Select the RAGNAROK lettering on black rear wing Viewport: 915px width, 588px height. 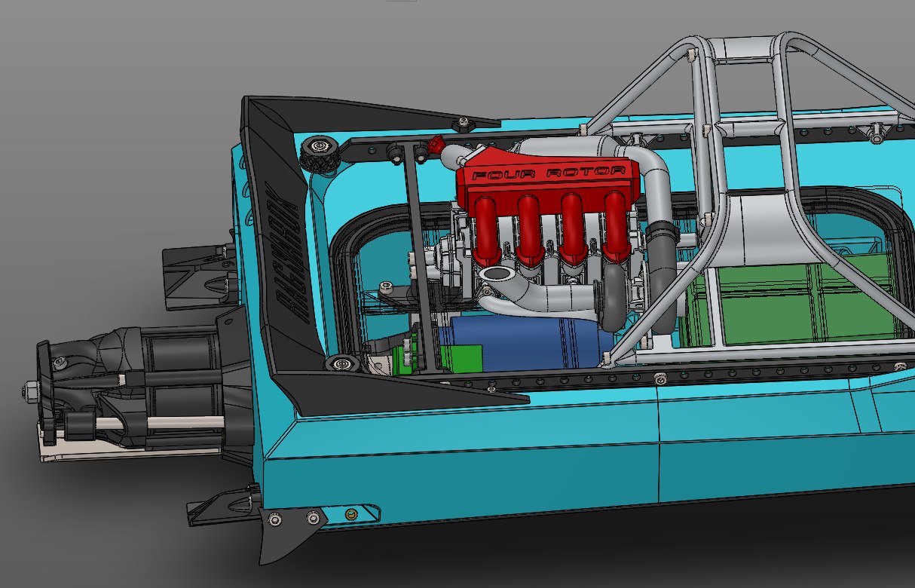(286, 256)
